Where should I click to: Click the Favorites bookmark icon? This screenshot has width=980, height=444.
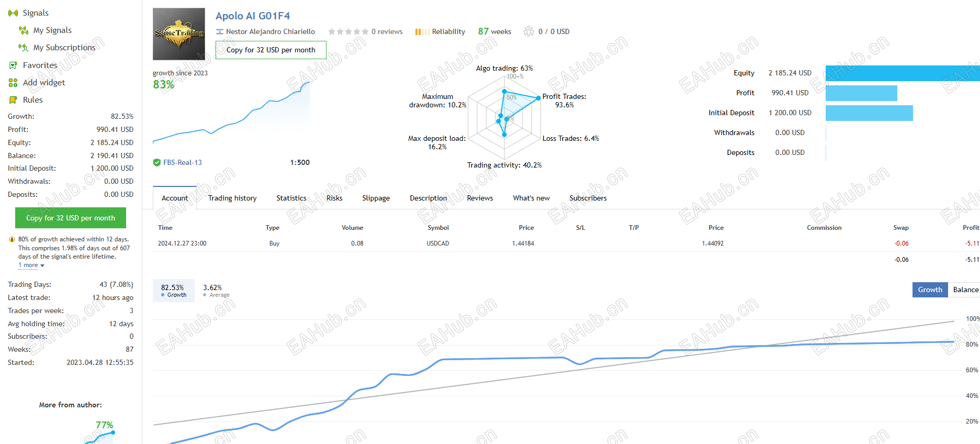[13, 65]
